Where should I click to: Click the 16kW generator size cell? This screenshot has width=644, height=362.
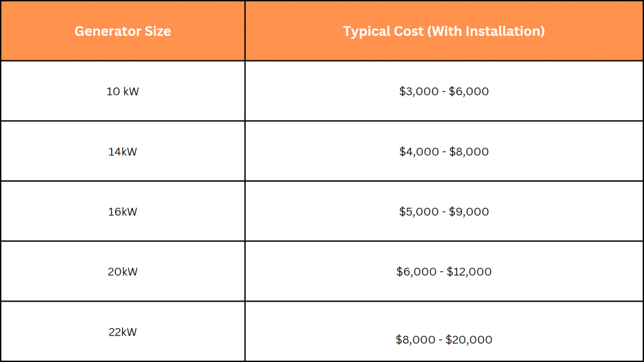123,212
